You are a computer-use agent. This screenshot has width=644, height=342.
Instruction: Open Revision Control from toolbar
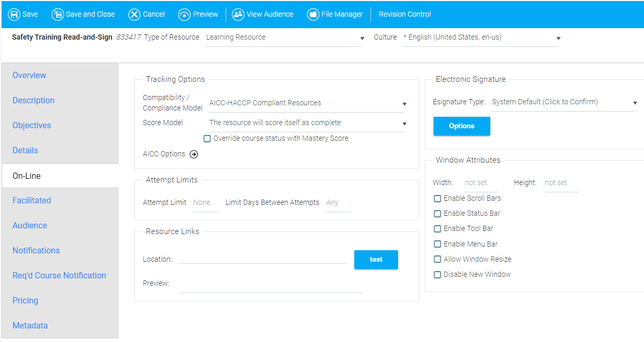click(x=405, y=15)
